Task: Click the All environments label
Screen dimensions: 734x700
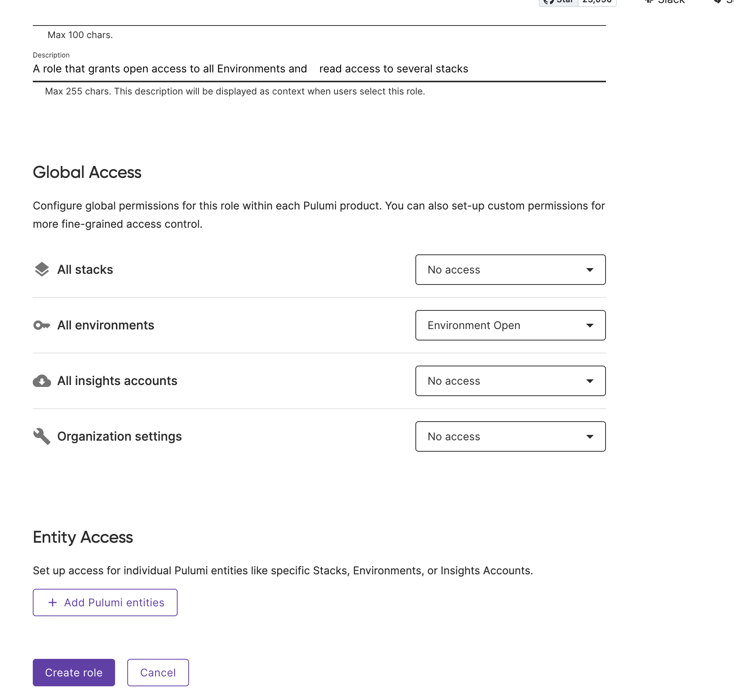Action: coord(106,325)
